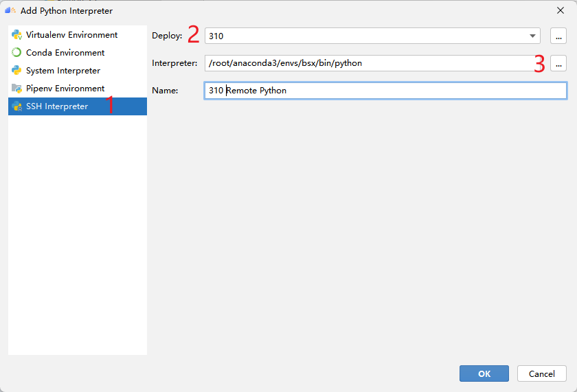Click the System Interpreter python icon

16,70
